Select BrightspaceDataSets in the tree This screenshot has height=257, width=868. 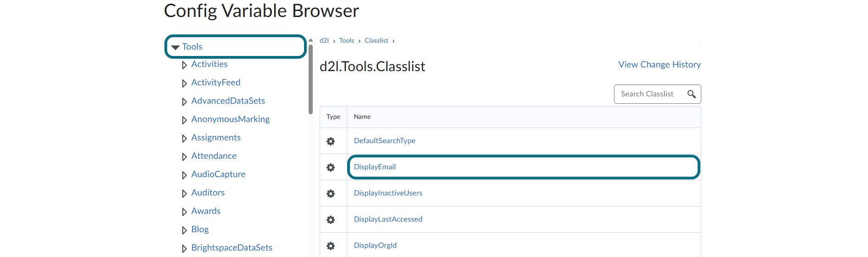point(232,248)
